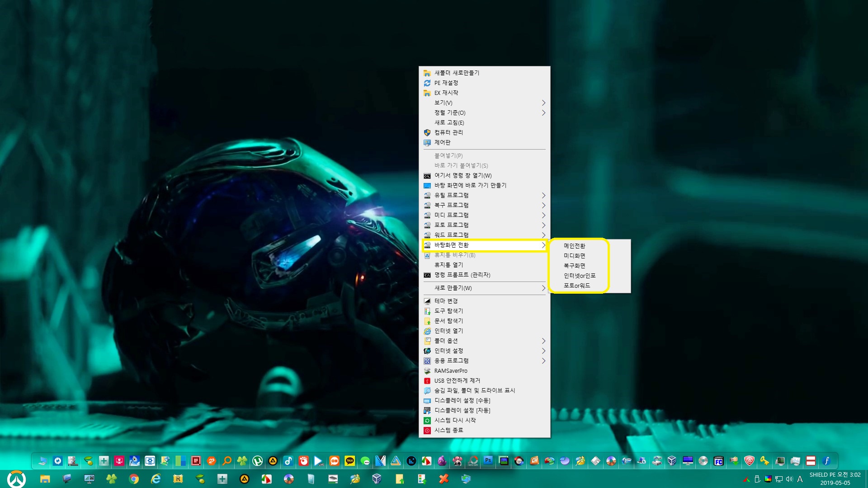
Task: Open 제어판 from context menu
Action: [485, 142]
